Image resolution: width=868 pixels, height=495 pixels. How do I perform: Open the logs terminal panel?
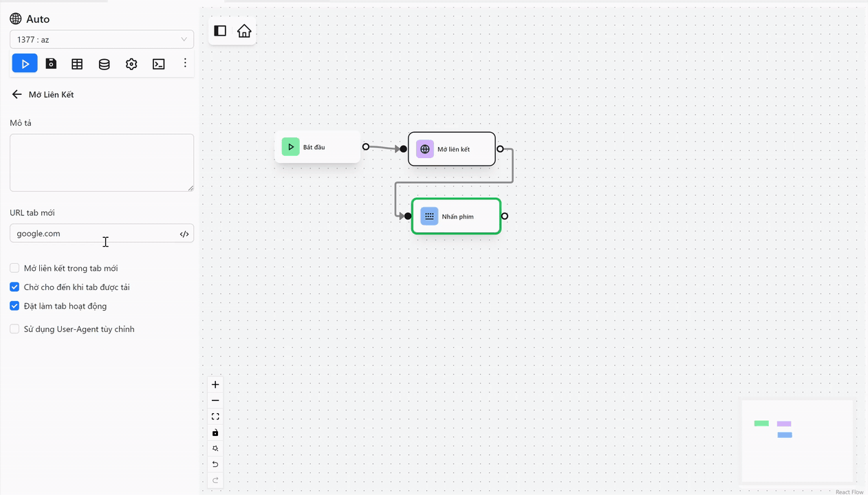click(x=158, y=63)
